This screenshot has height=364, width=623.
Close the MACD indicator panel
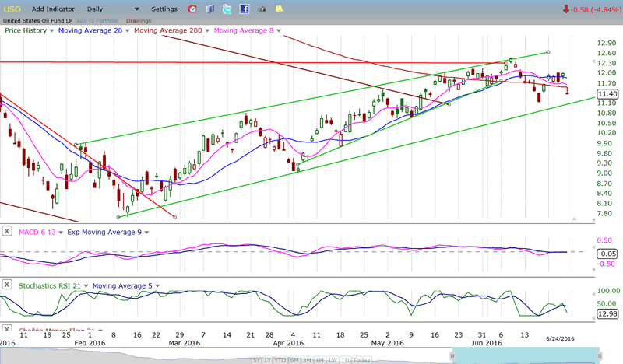(7, 231)
